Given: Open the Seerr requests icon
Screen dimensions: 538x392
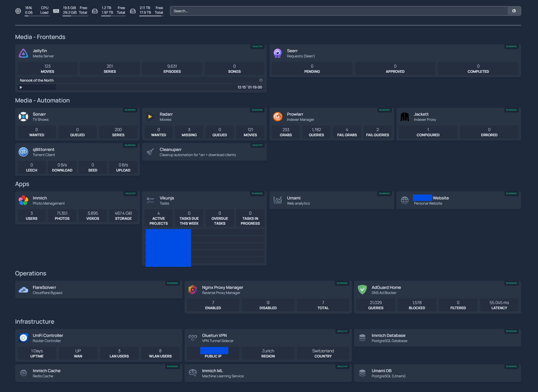Looking at the screenshot, I should click(x=278, y=53).
